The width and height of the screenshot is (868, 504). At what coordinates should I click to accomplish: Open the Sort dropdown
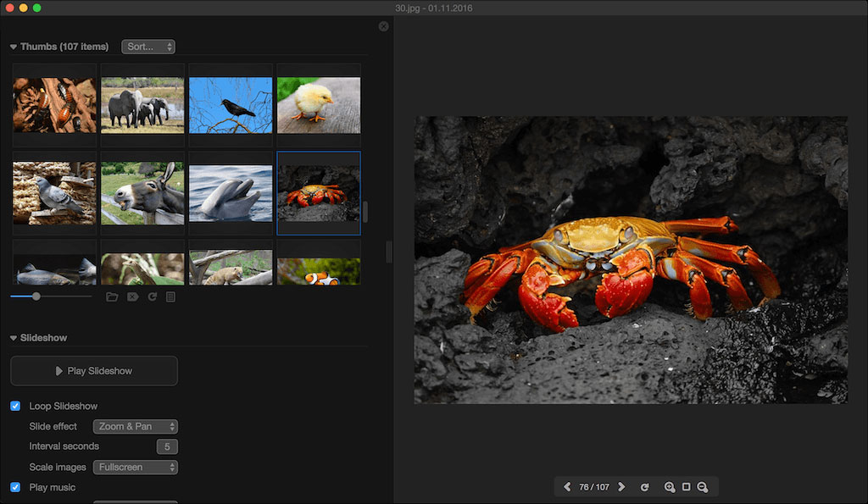(x=148, y=47)
